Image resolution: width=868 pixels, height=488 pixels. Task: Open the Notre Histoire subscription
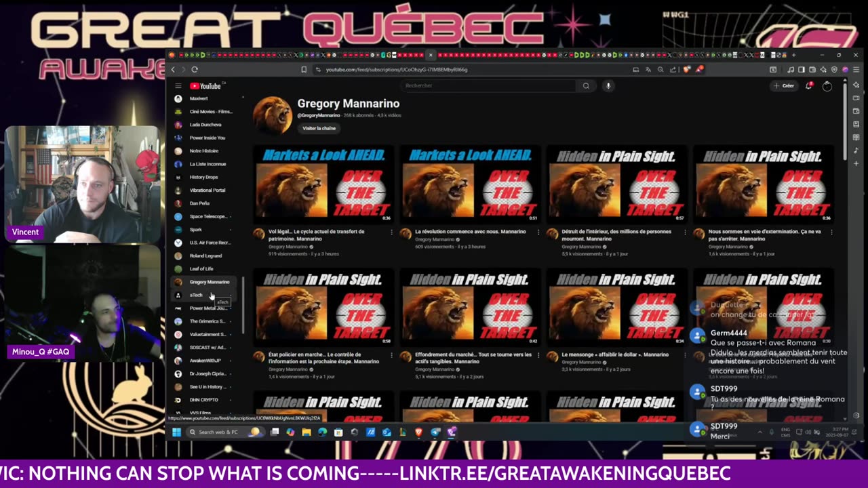pyautogui.click(x=203, y=150)
